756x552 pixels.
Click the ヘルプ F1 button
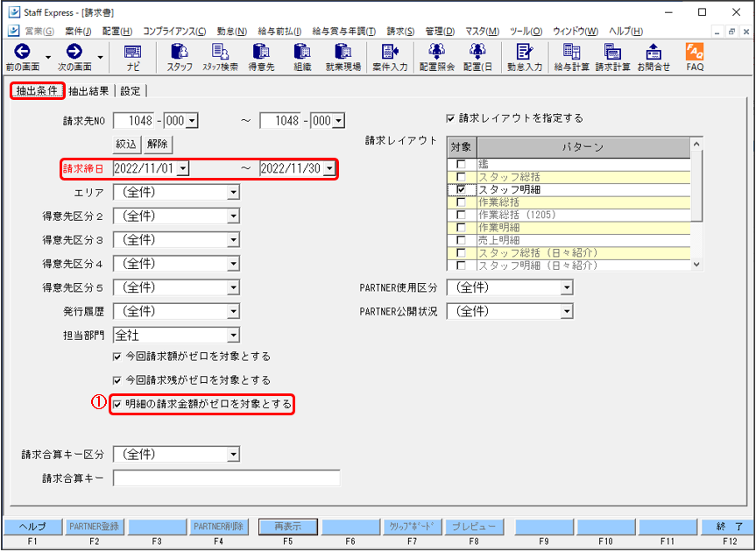[32, 527]
